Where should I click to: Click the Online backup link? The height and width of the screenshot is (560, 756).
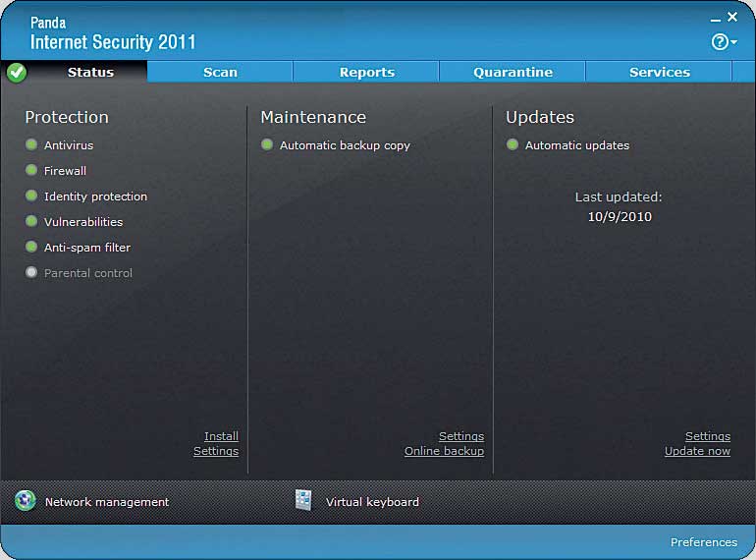click(444, 451)
